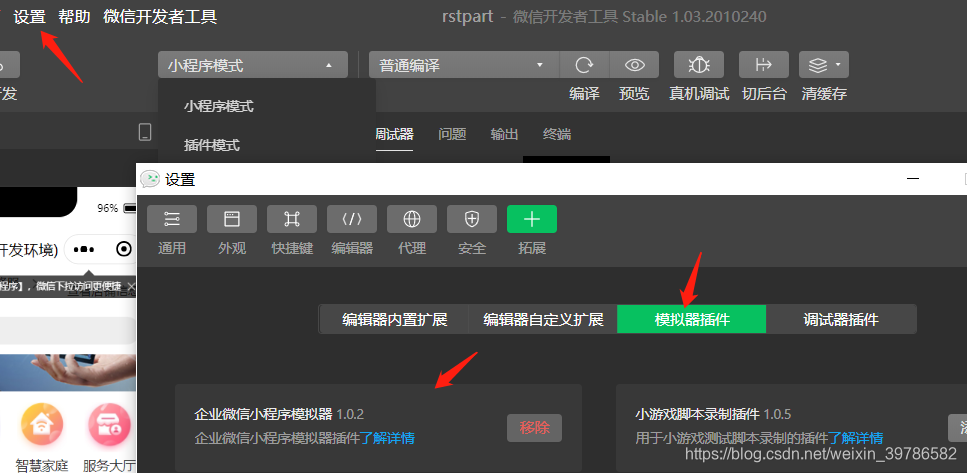
Task: Click the simulator capsule close circle
Action: pyautogui.click(x=124, y=249)
